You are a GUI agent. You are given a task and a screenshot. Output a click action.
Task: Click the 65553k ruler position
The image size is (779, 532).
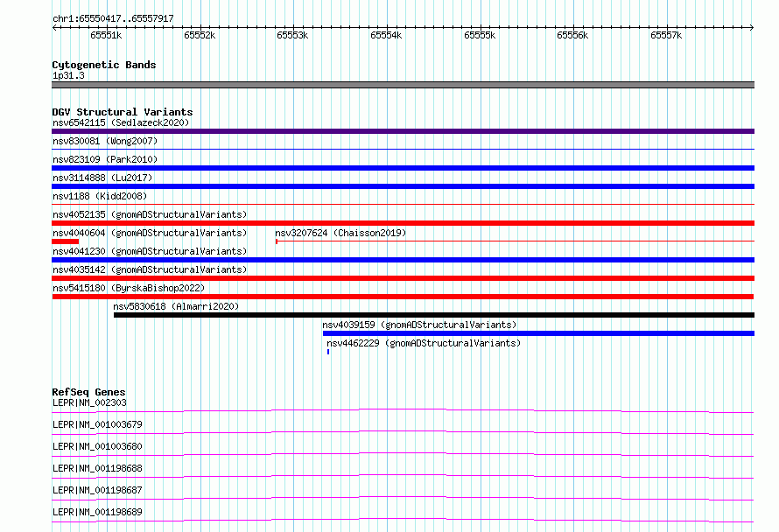292,35
